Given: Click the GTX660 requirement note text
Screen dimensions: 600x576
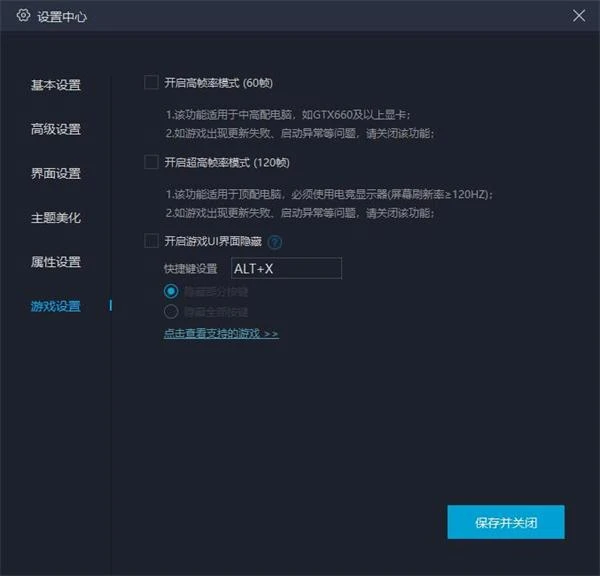Looking at the screenshot, I should (x=288, y=114).
